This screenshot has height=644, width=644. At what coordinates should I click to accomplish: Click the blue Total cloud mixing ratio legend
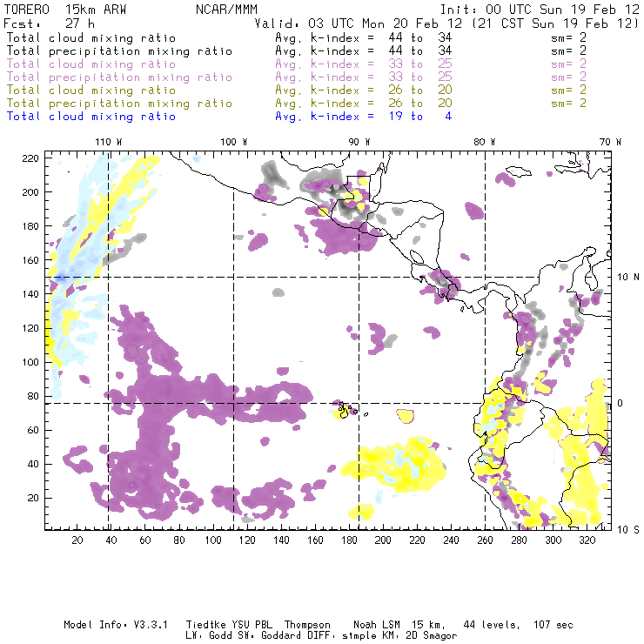click(91, 116)
